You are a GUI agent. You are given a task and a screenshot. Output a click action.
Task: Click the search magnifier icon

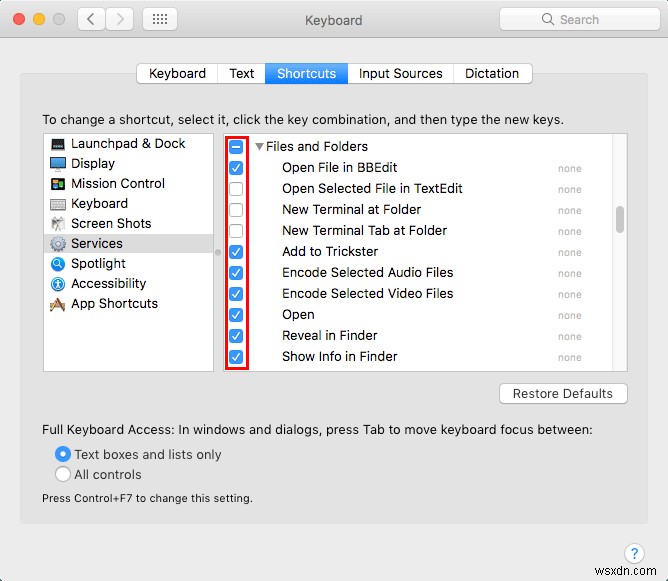point(548,19)
